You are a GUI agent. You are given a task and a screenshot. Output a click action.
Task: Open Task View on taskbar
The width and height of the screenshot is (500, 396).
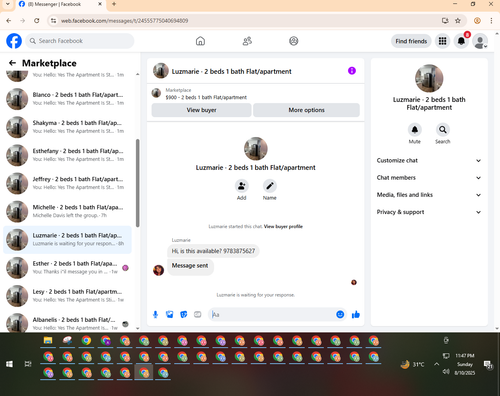coord(28,364)
